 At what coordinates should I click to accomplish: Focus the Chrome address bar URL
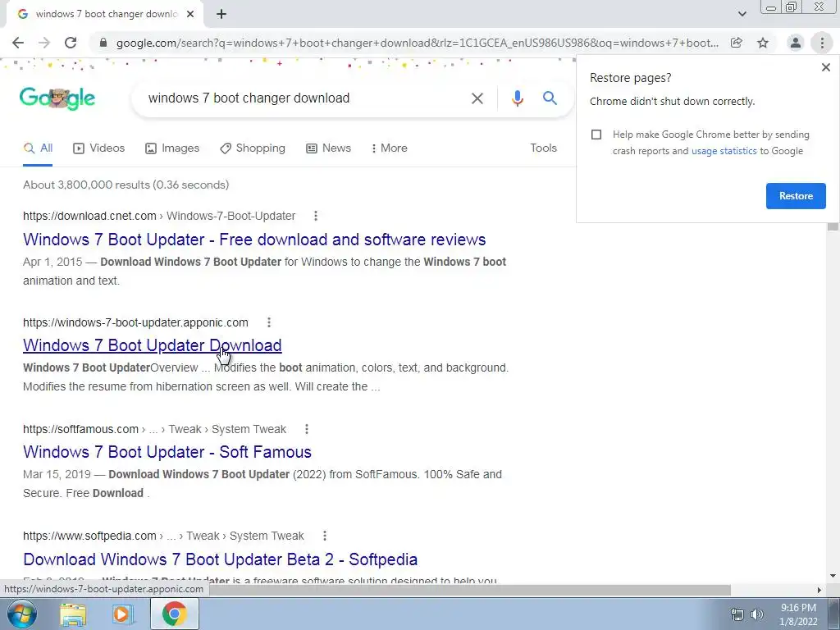pos(417,43)
